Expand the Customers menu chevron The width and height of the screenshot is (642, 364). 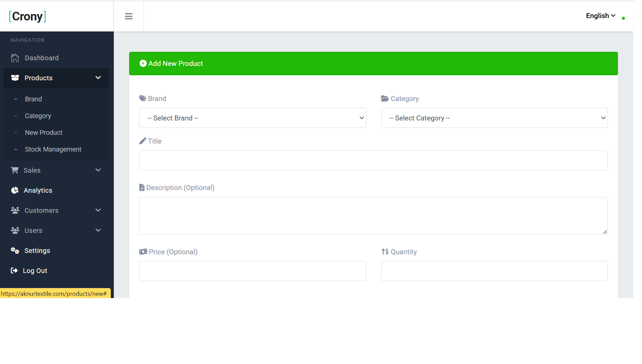pos(98,210)
